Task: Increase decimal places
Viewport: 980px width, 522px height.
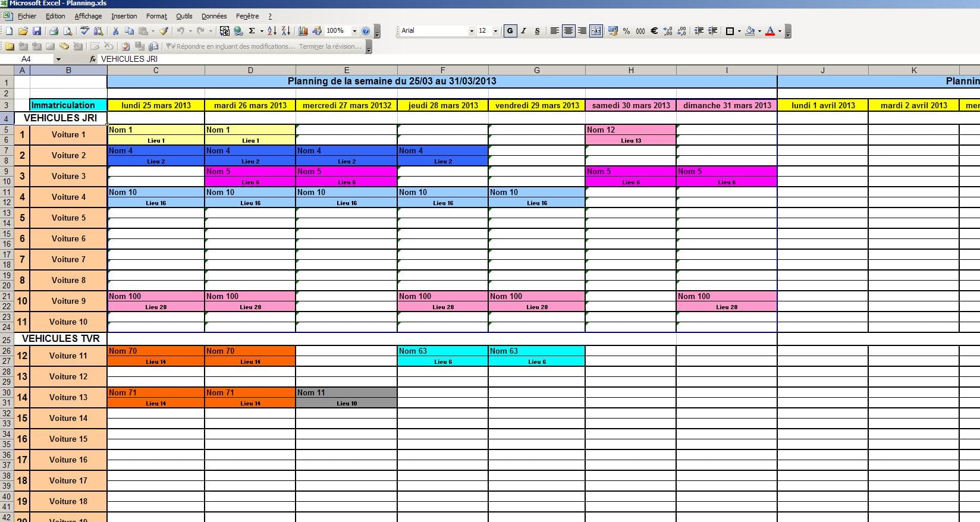Action: tap(668, 31)
